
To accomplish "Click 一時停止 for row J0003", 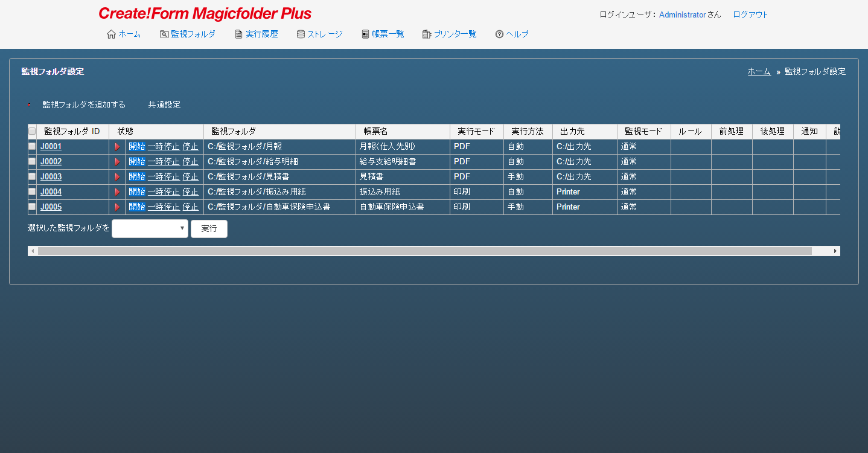I will tap(164, 177).
